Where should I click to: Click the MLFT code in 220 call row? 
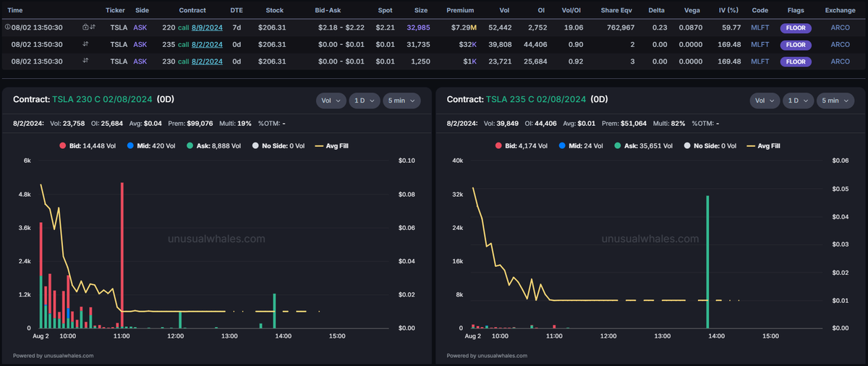click(759, 27)
